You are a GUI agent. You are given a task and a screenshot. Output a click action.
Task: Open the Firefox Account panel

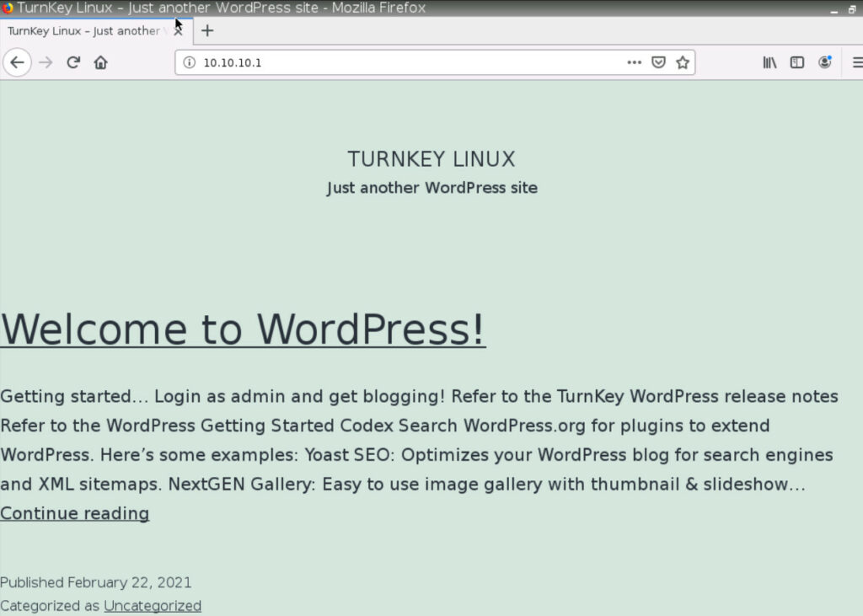[824, 62]
